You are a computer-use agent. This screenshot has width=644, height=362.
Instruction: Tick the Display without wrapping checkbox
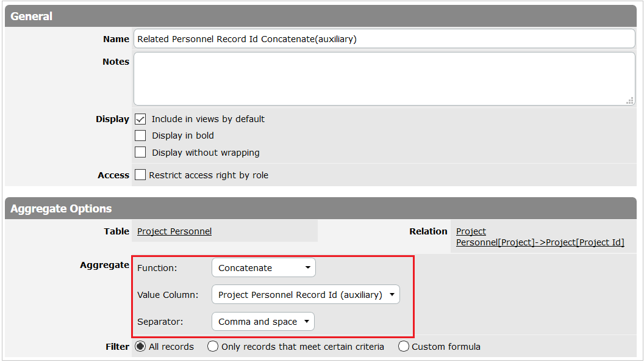140,153
